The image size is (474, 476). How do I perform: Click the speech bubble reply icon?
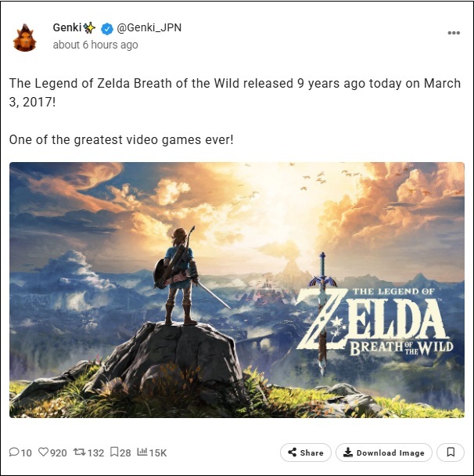[14, 452]
